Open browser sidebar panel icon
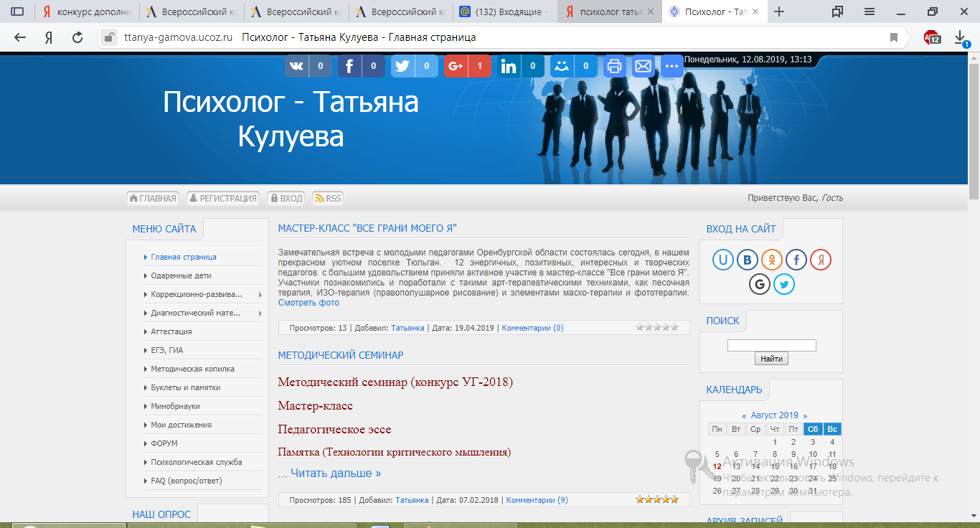The width and height of the screenshot is (980, 528). tap(17, 11)
